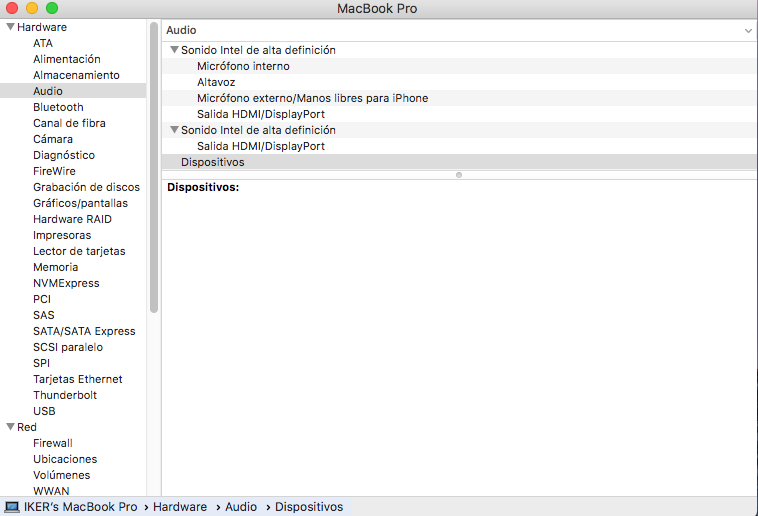Select WWAN under Red
The width and height of the screenshot is (758, 516).
click(51, 490)
